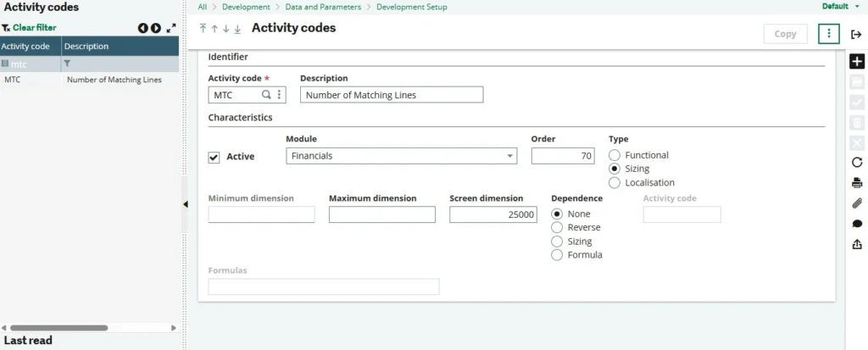
Task: Open the Development breadcrumb
Action: click(x=246, y=7)
